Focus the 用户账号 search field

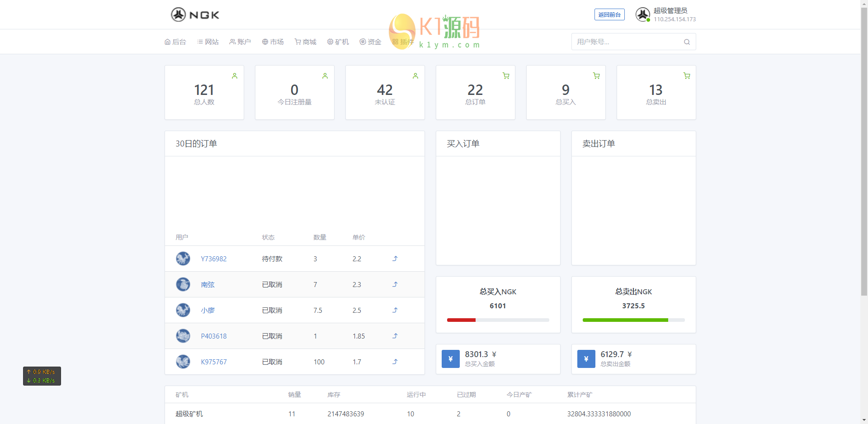coord(627,42)
